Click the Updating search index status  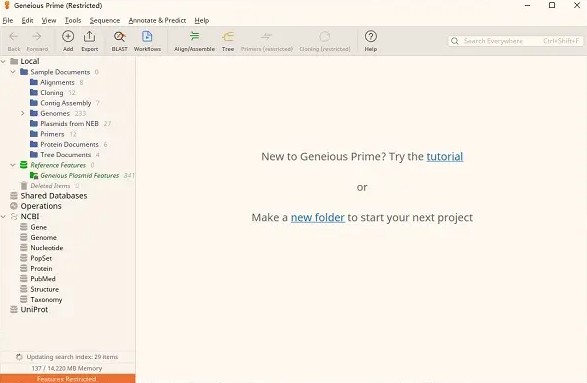pyautogui.click(x=67, y=357)
